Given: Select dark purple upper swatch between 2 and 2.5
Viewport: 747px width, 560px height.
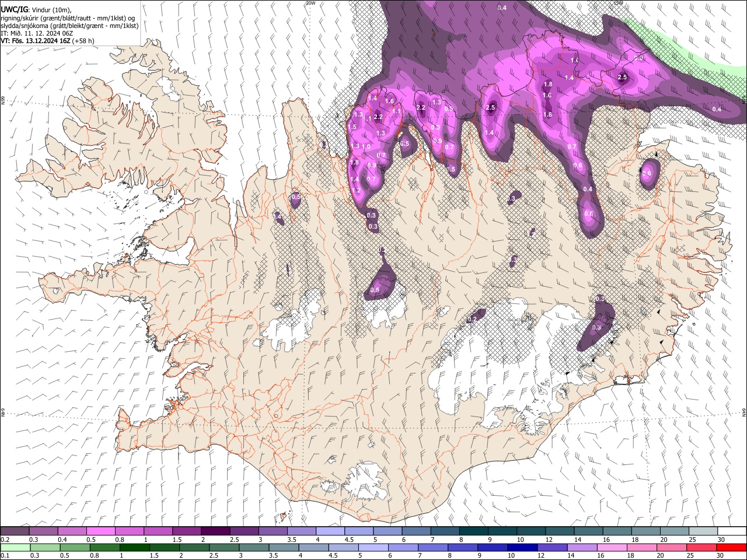Looking at the screenshot, I should pyautogui.click(x=215, y=531).
